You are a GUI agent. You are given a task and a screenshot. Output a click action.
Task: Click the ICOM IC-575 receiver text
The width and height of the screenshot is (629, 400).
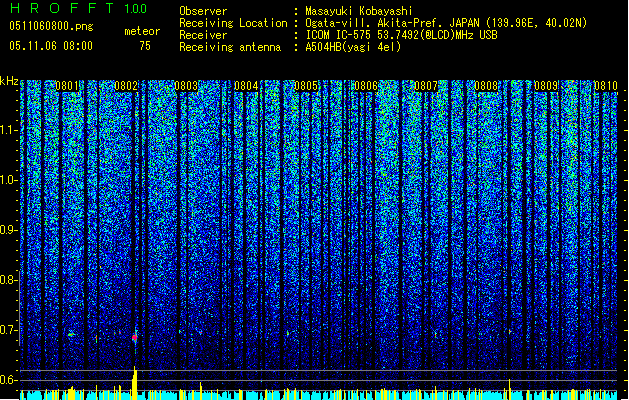coord(401,35)
